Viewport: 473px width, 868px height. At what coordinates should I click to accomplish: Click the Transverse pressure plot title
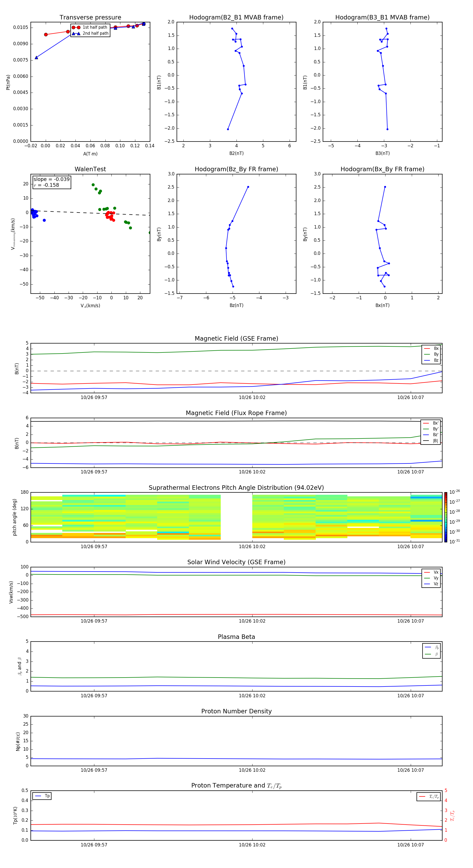coord(90,17)
